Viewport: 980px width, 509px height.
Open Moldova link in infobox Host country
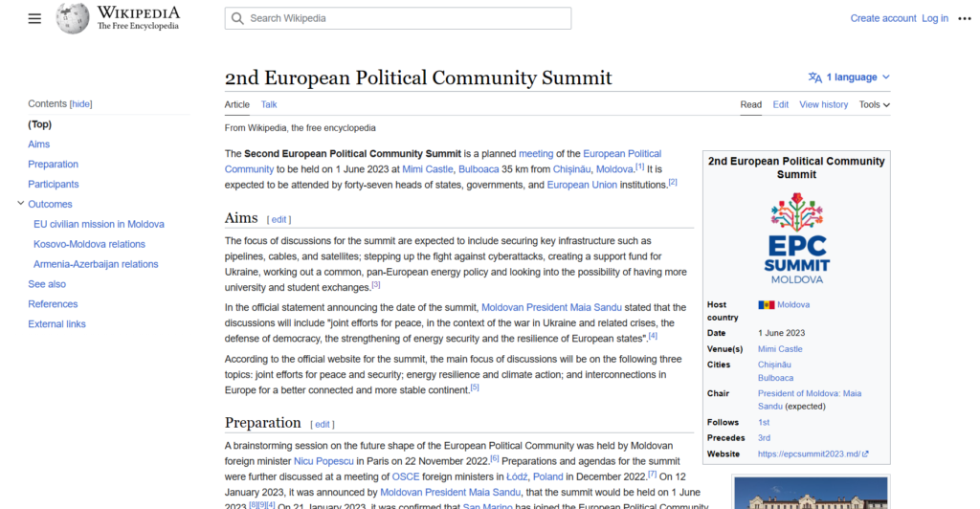coord(793,305)
